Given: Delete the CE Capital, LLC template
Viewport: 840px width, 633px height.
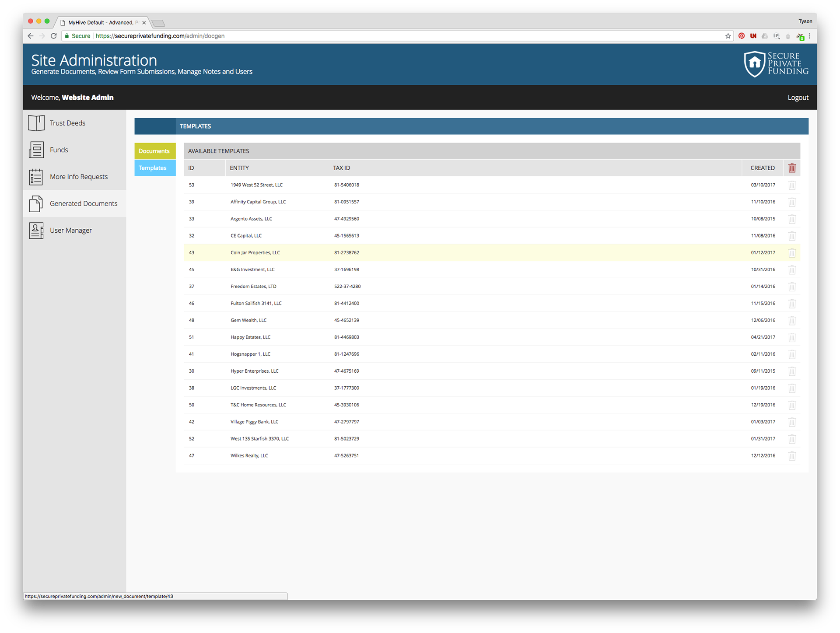Looking at the screenshot, I should tap(792, 236).
